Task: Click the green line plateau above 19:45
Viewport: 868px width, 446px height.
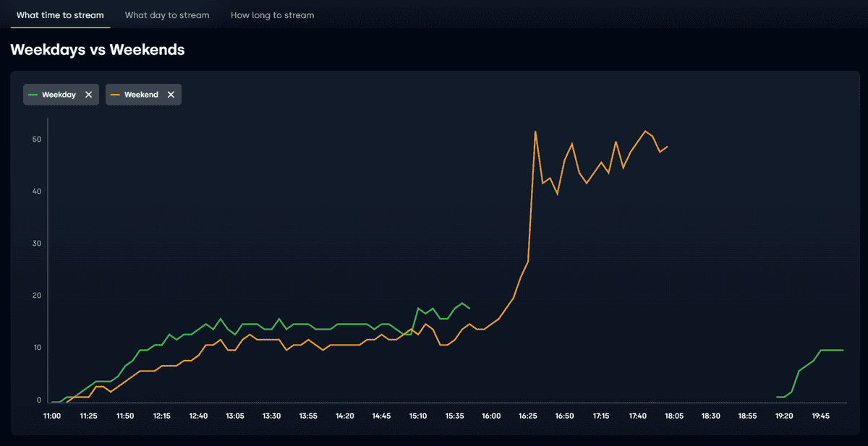Action: point(832,350)
